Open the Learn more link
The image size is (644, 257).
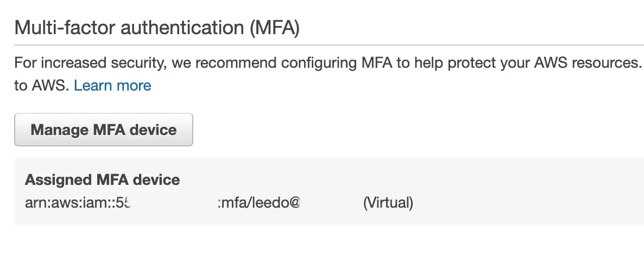click(x=112, y=86)
